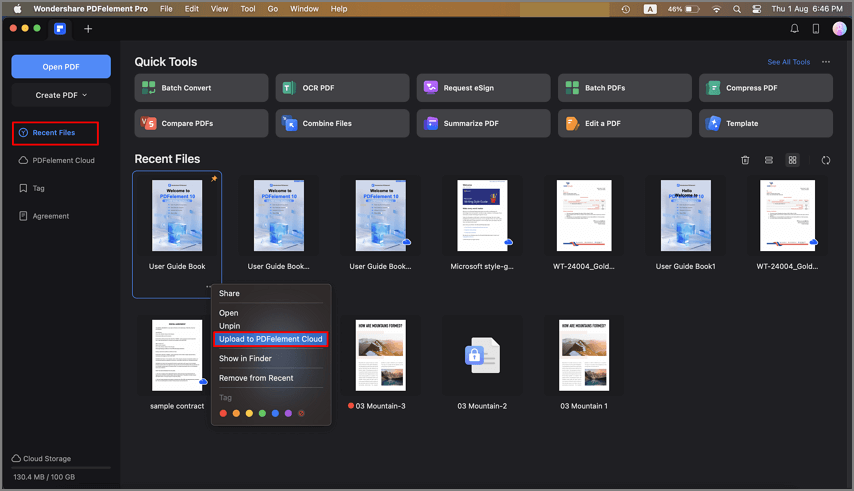The height and width of the screenshot is (491, 854).
Task: Open macOS Control Center
Action: coord(757,9)
